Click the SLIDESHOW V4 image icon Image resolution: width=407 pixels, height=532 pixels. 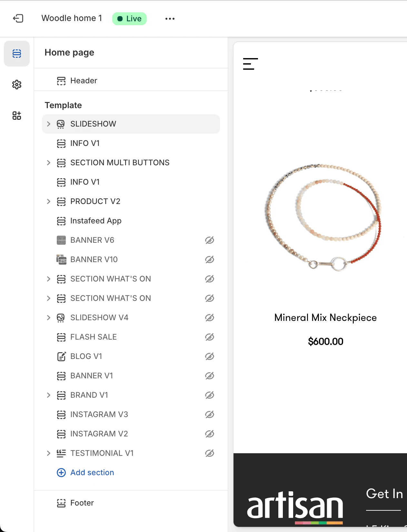click(x=61, y=318)
